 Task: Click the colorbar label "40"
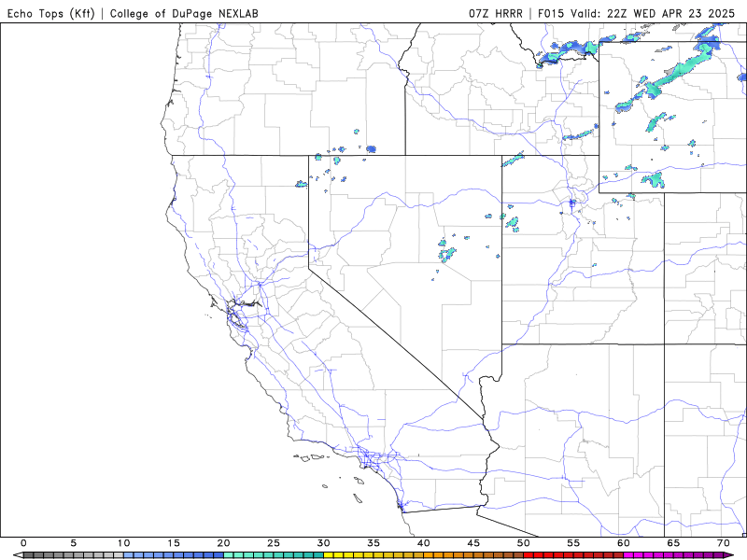[424, 543]
